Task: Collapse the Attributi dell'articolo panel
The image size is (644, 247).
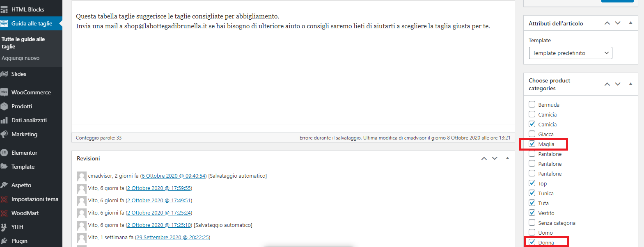Action: 630,23
